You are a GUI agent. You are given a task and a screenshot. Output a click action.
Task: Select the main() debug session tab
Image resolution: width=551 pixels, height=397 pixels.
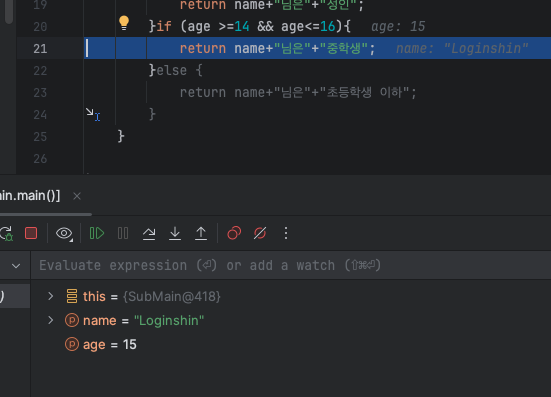coord(30,195)
